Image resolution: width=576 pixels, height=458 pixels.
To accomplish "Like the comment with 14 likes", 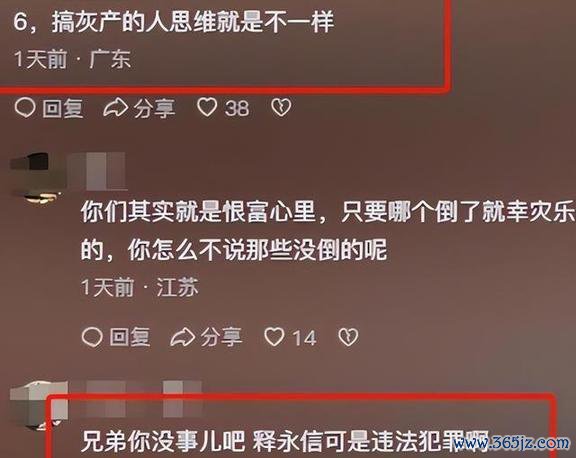I will pyautogui.click(x=274, y=337).
